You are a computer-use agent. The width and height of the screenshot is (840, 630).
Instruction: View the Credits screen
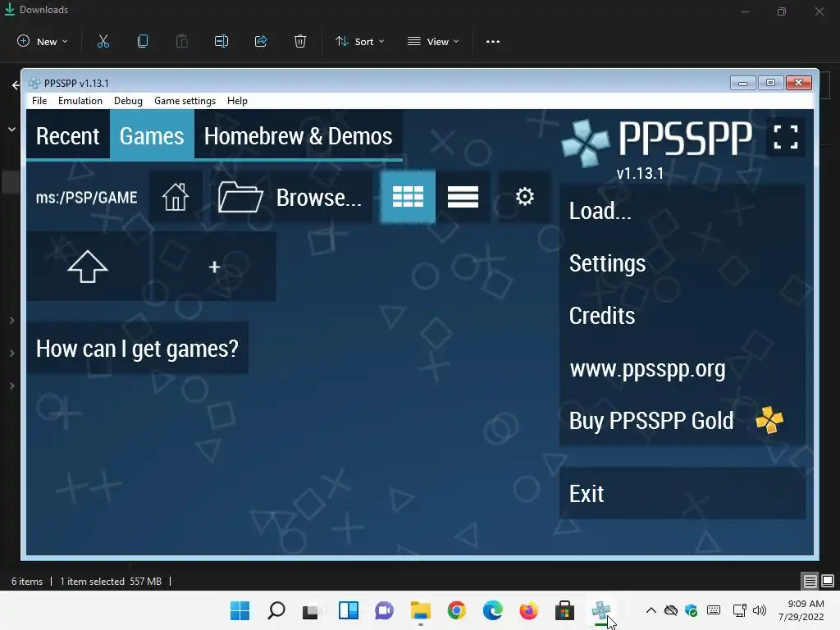point(682,316)
